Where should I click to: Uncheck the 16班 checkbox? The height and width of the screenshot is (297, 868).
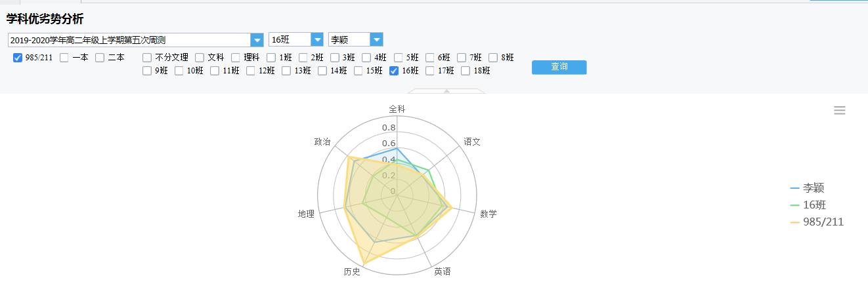394,71
